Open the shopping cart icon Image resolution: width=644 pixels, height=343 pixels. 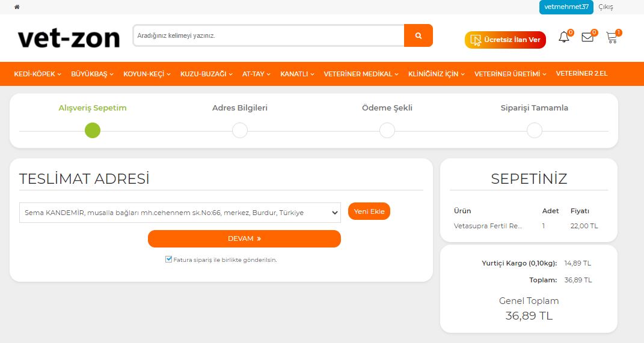point(612,38)
